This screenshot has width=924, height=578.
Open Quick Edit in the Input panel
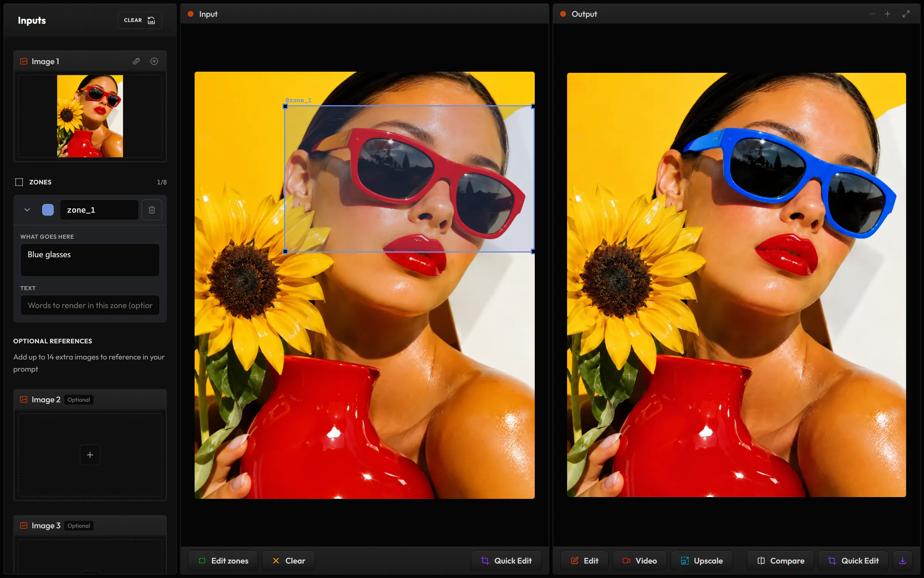point(506,561)
